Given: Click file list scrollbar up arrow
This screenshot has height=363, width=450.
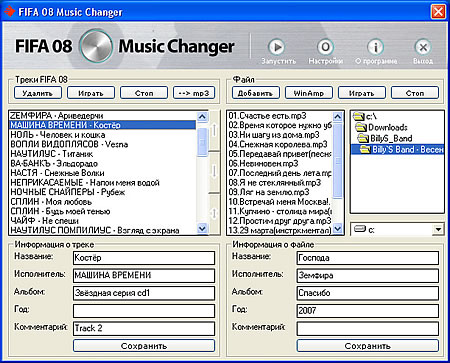Looking at the screenshot, I should coord(337,116).
